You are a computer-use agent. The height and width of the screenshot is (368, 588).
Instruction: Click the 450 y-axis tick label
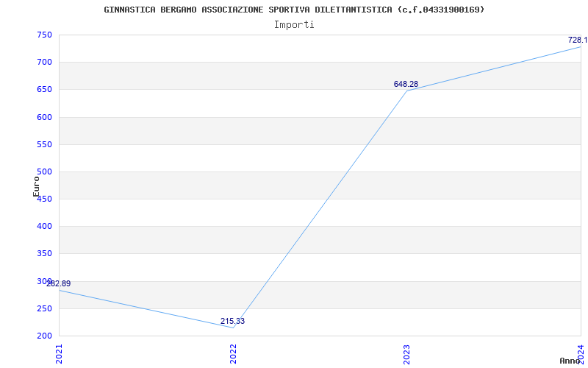44,199
